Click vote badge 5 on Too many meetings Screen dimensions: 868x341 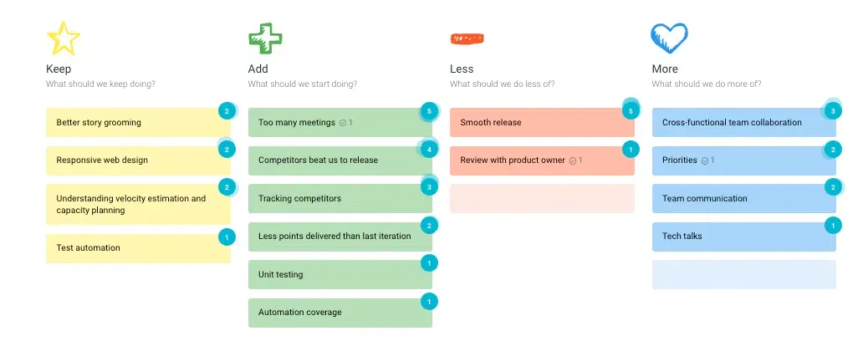(428, 111)
